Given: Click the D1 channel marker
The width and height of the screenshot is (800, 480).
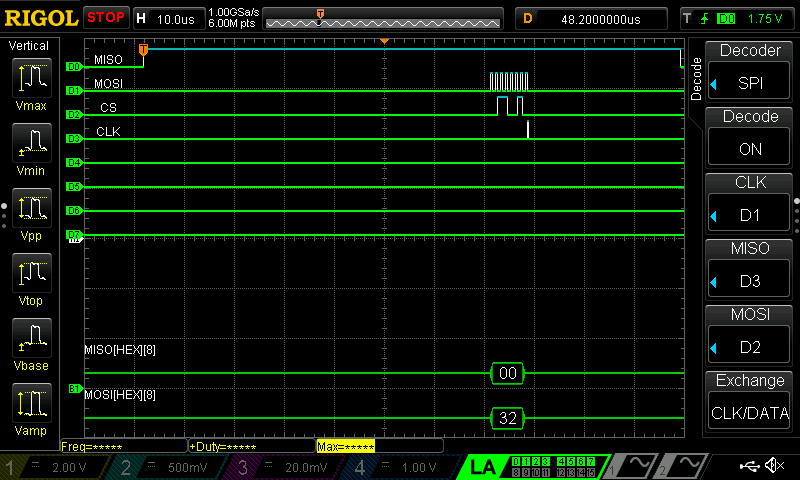Looking at the screenshot, I should [x=74, y=90].
